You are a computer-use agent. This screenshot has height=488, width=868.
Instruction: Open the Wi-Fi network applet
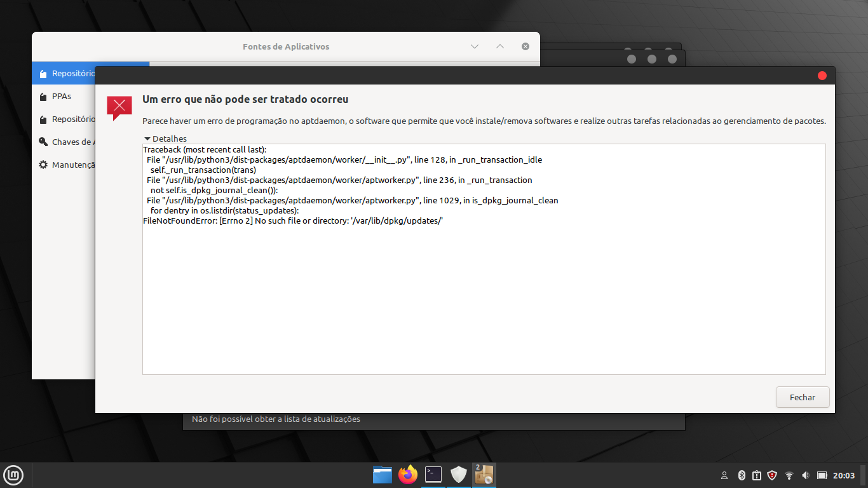pyautogui.click(x=789, y=475)
